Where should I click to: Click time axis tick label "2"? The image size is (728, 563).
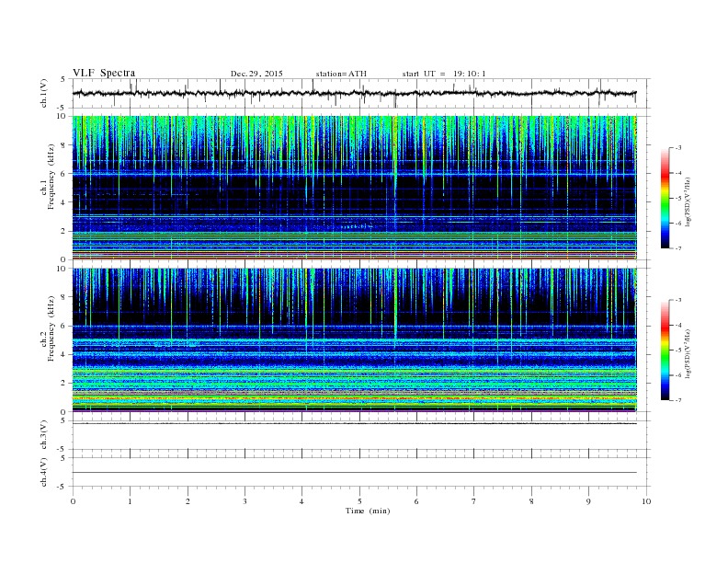[x=188, y=501]
